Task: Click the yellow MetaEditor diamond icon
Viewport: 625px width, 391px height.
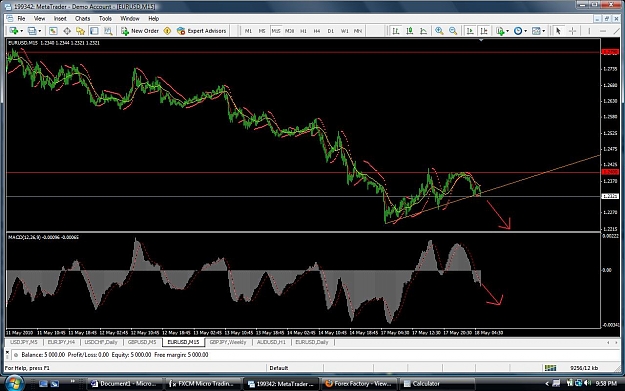Action: click(167, 31)
